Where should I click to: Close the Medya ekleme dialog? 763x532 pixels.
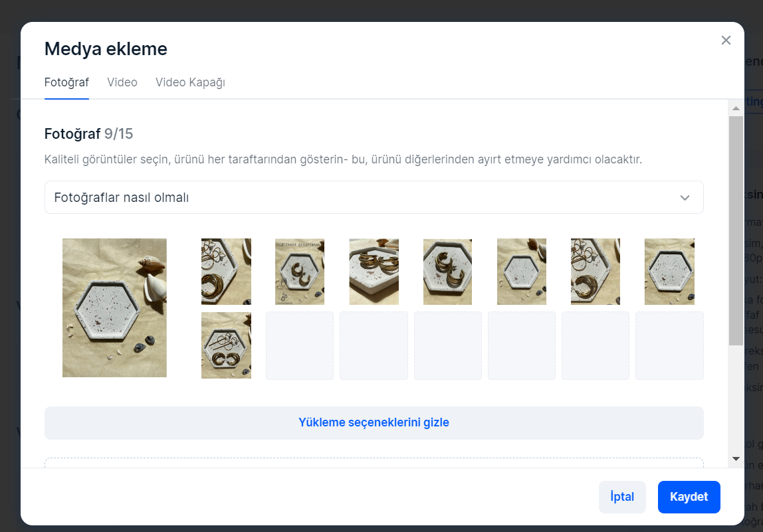[x=726, y=41]
